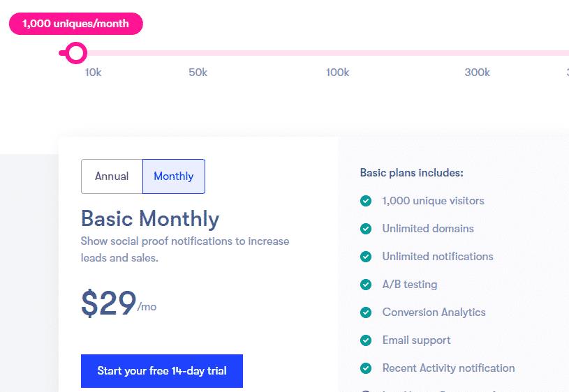The height and width of the screenshot is (392, 569).
Task: Switch billing to Annual
Action: pyautogui.click(x=112, y=176)
